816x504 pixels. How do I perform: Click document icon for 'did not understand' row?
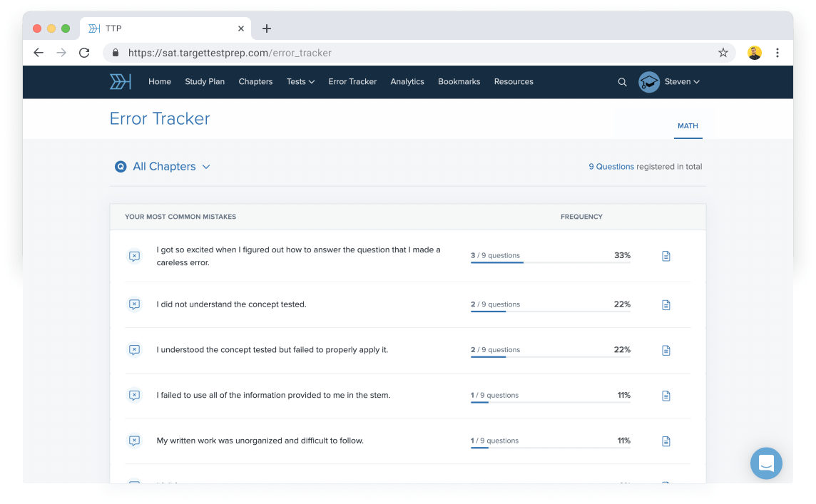coord(666,305)
